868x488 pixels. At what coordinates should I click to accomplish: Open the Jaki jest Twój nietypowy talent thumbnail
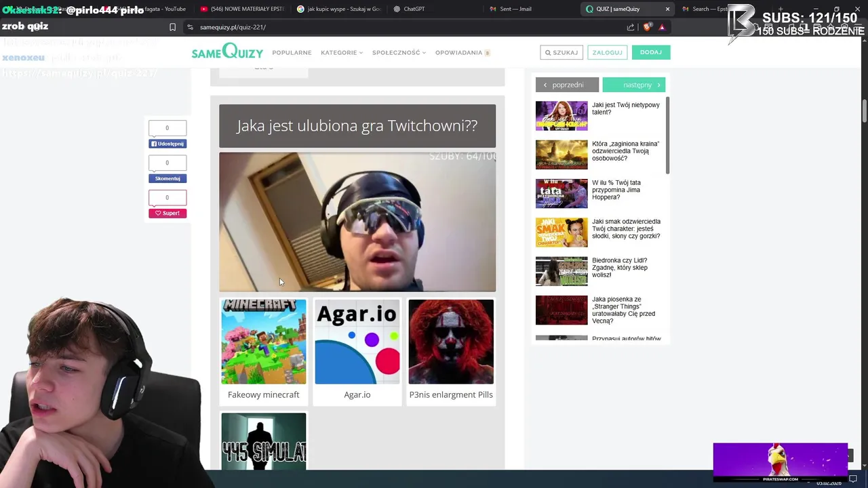point(561,116)
